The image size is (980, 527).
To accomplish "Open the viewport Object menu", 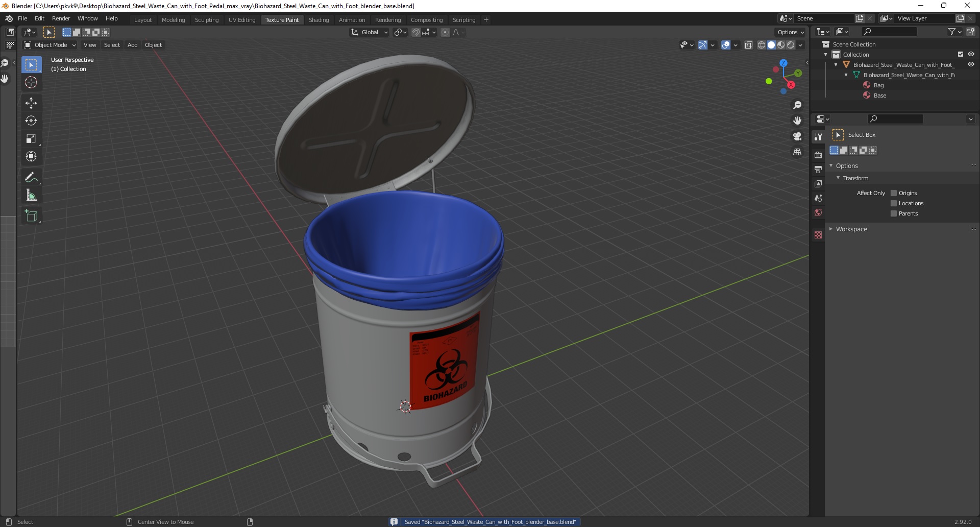I will click(153, 45).
